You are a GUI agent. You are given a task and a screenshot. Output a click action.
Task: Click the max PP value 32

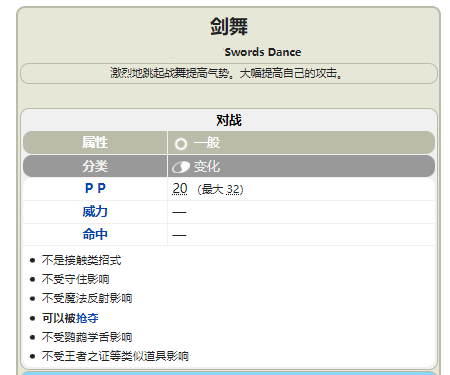[x=233, y=190]
